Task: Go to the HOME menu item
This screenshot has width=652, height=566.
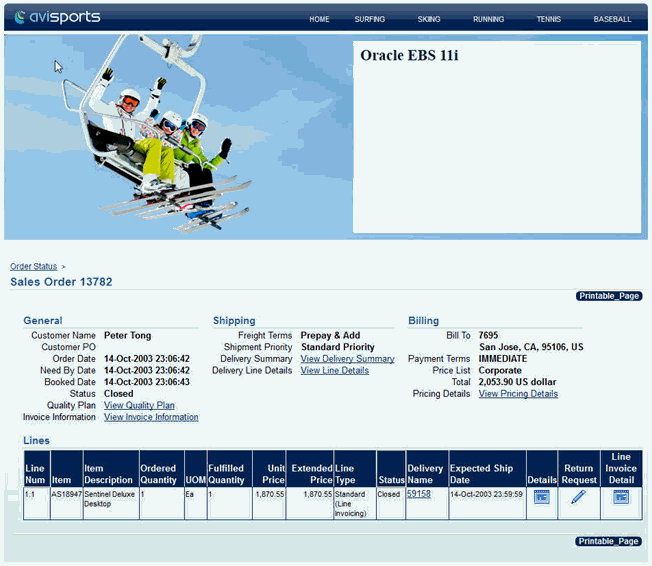Action: (319, 19)
